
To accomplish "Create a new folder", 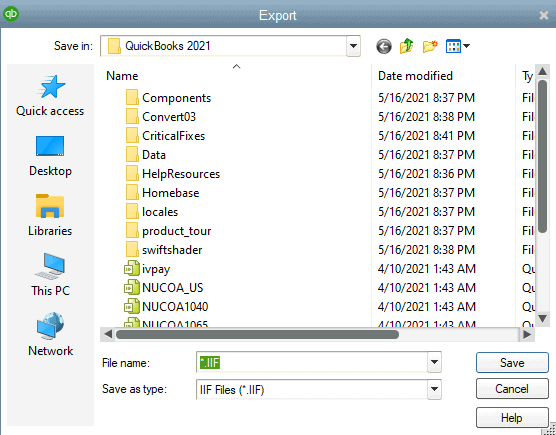I will pos(430,46).
